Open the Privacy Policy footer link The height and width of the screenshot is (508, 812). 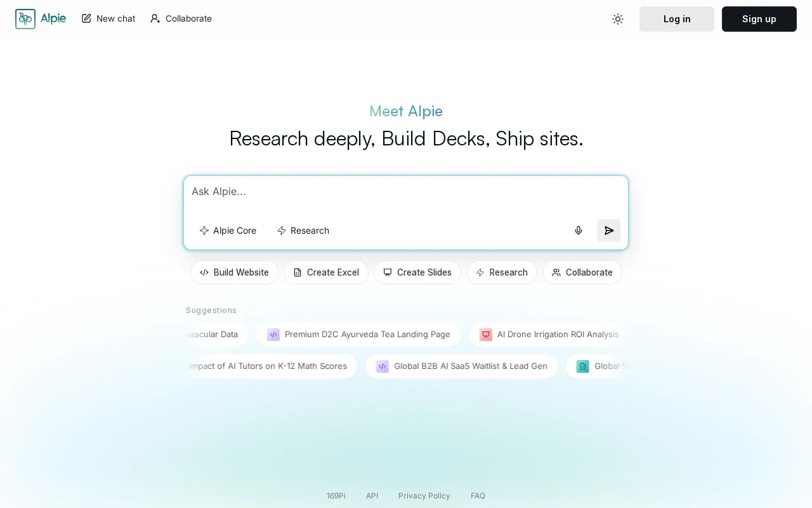pos(424,496)
